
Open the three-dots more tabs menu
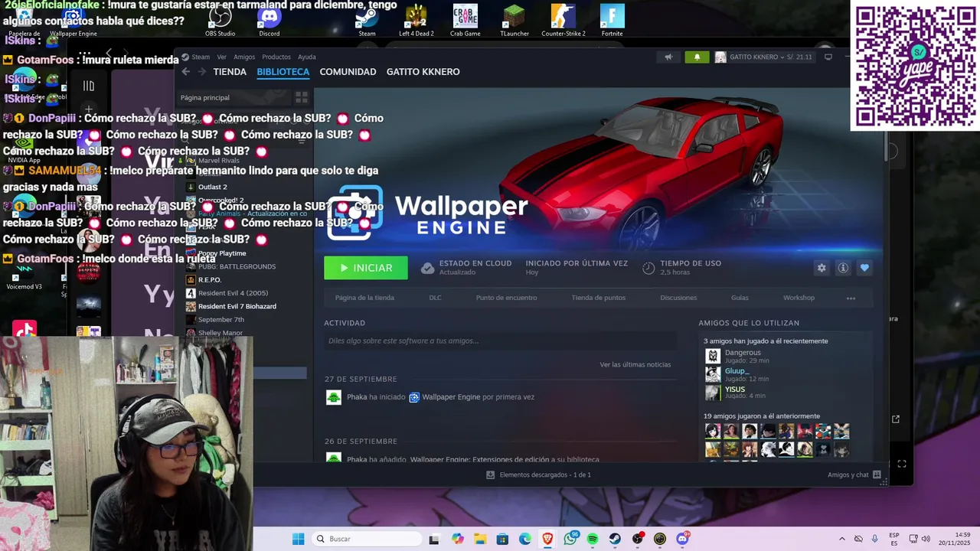point(851,298)
